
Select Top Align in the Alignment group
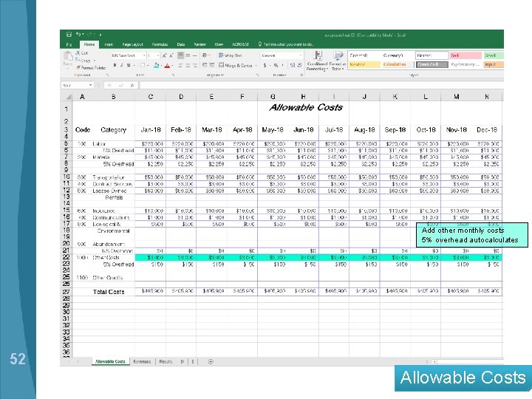coord(181,55)
